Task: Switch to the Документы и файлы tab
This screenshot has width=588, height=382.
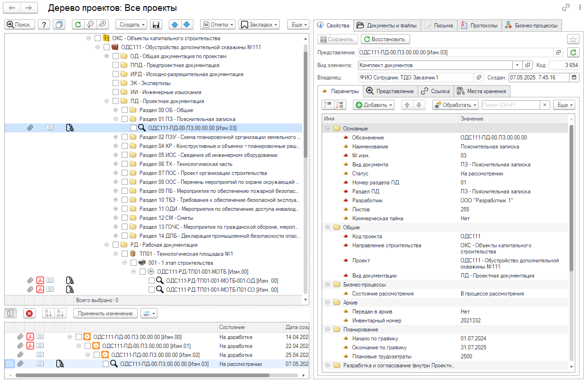Action: click(386, 26)
